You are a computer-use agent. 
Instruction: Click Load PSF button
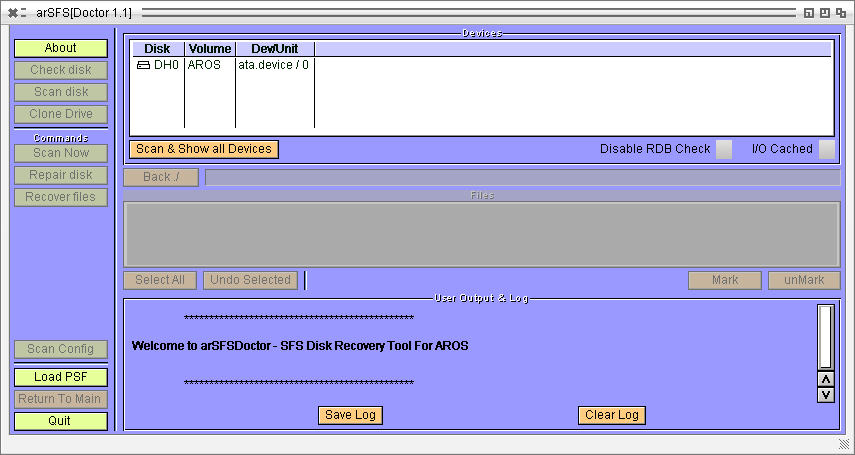pos(61,377)
